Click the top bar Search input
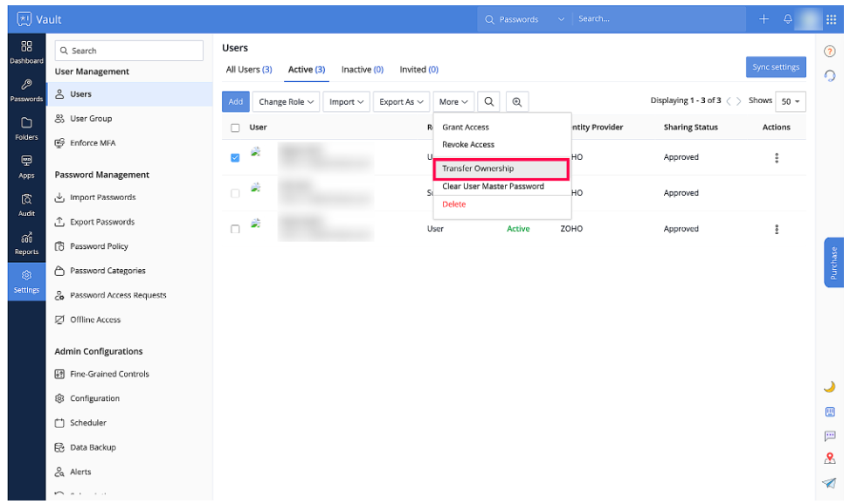Screen dimensions: 850x504 (659, 19)
